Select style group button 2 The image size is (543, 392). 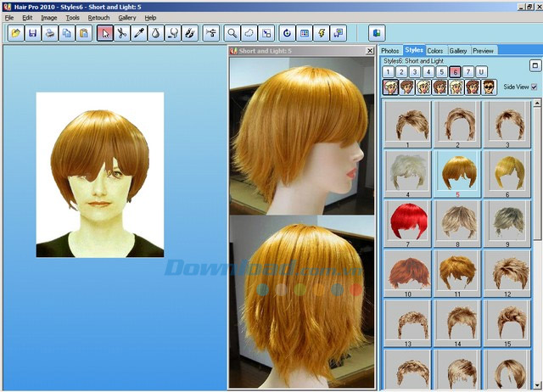pos(401,72)
